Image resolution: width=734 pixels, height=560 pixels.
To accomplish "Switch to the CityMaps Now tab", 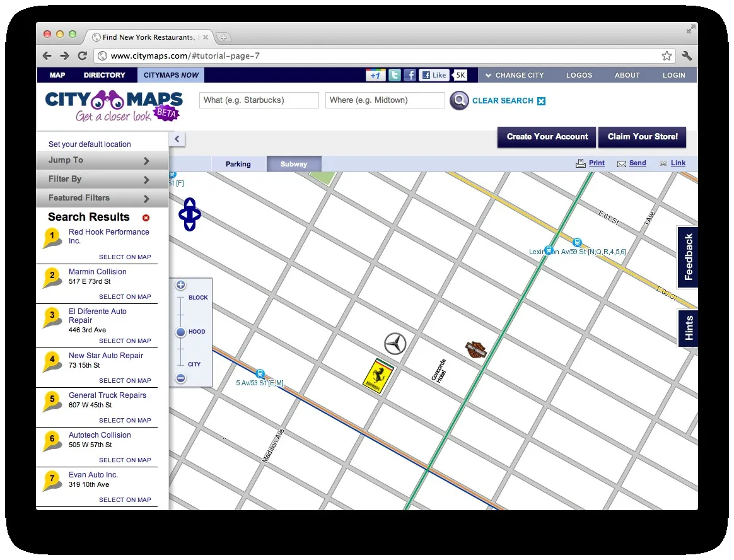I will [x=171, y=75].
